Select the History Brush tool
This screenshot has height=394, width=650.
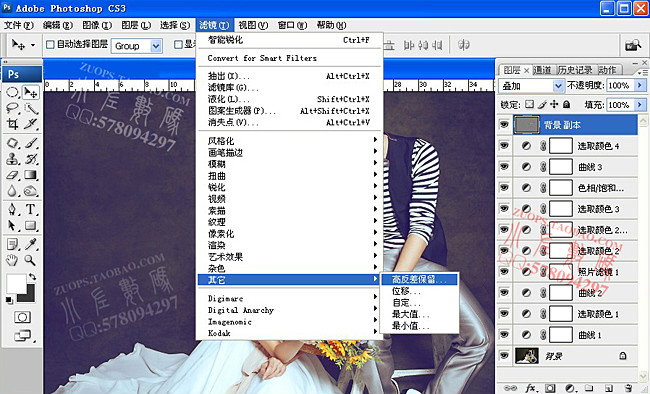(31, 159)
